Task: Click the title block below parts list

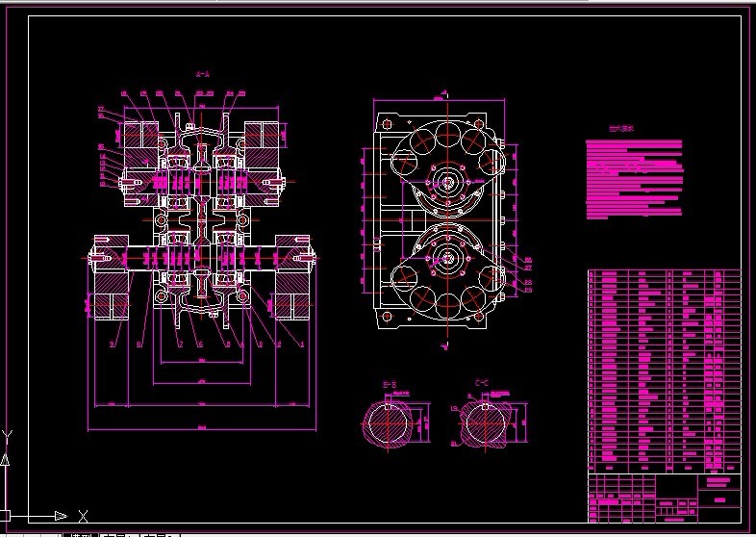Action: point(665,498)
